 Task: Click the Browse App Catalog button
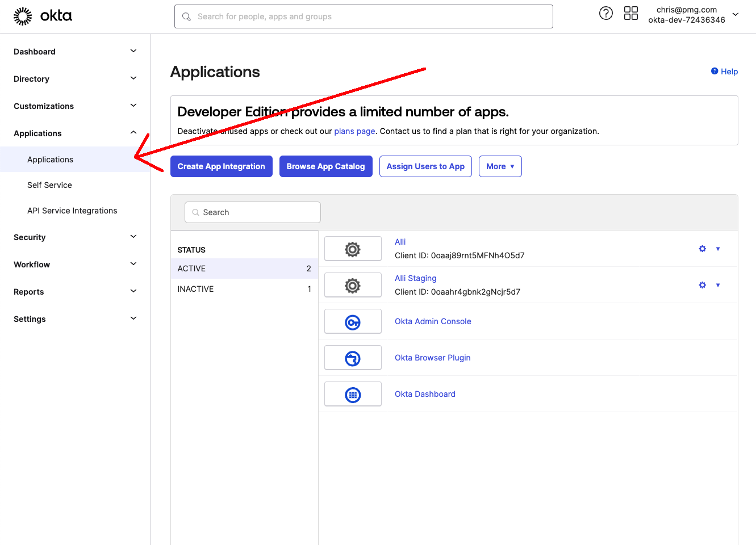pos(325,166)
